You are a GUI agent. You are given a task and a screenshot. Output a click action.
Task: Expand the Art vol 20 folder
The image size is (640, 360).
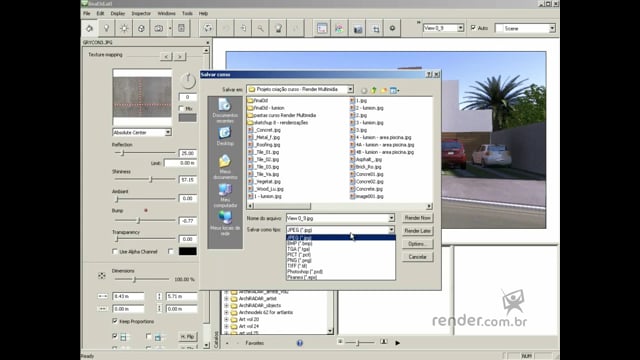coord(227,320)
